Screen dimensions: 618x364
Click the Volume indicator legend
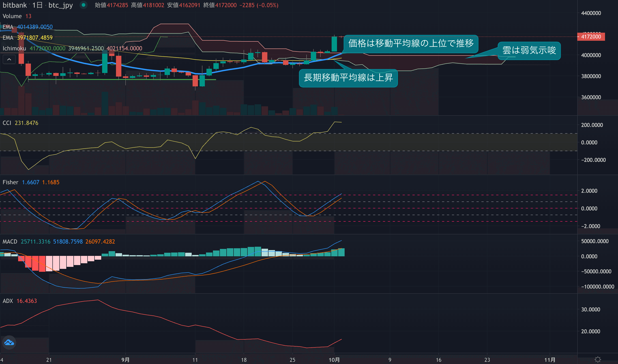(x=12, y=16)
